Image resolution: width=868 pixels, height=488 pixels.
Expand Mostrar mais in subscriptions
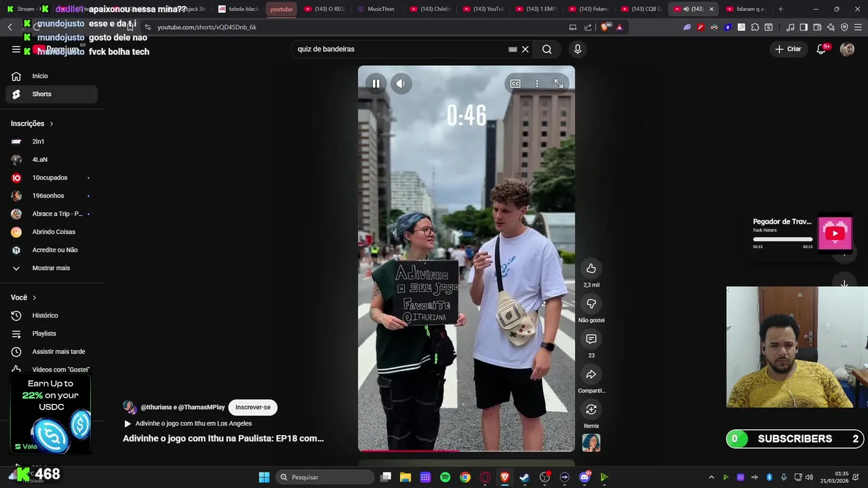tap(52, 268)
